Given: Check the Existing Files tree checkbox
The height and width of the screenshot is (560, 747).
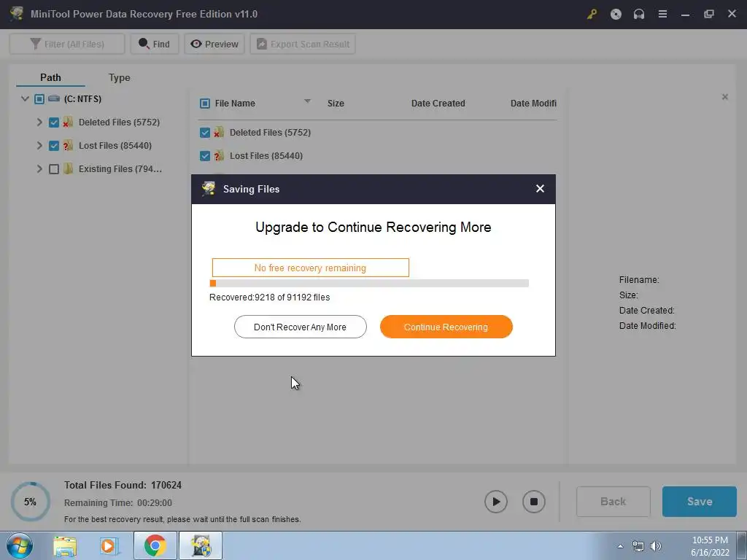Looking at the screenshot, I should click(54, 169).
